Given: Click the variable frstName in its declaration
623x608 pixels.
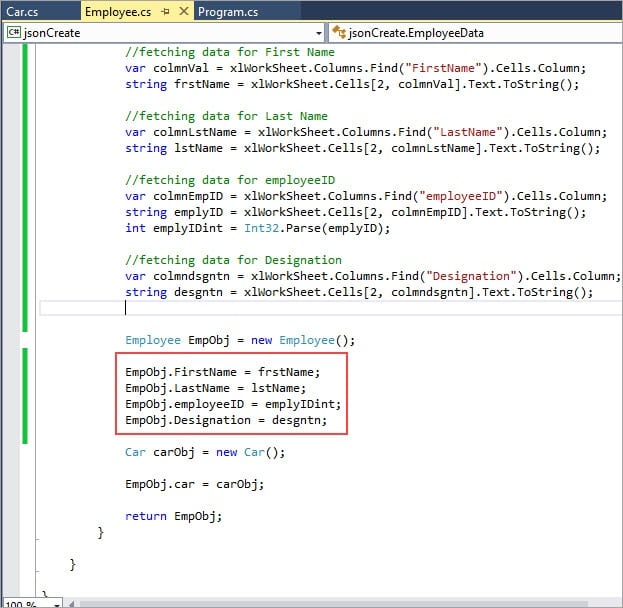Looking at the screenshot, I should point(202,84).
